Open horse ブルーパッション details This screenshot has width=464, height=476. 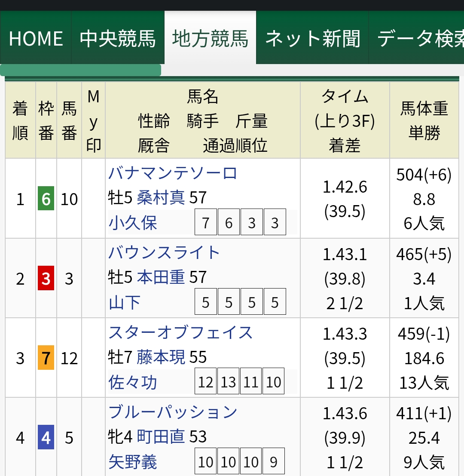point(173,412)
